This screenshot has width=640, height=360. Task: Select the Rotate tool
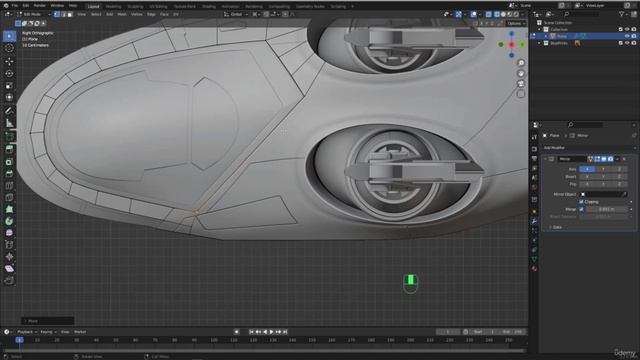[x=9, y=73]
